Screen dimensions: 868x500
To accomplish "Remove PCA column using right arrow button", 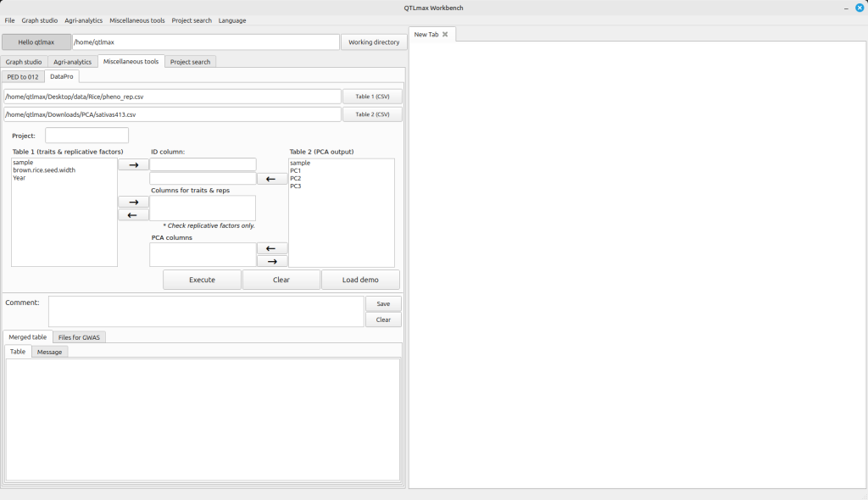I will [271, 261].
